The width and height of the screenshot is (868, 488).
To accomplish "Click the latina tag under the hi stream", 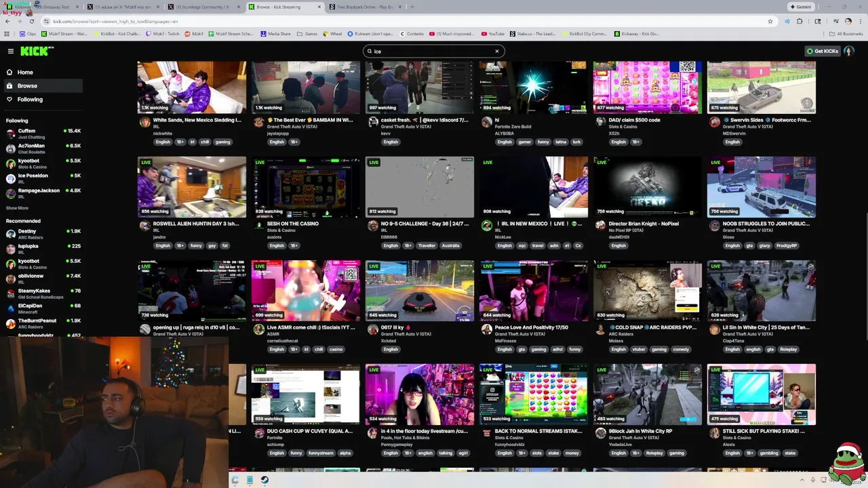I will pyautogui.click(x=561, y=142).
